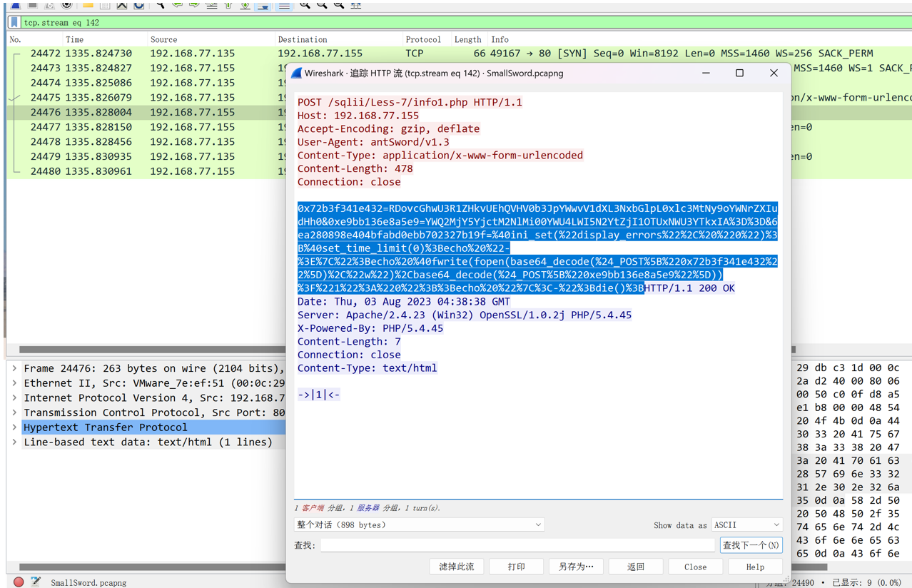Screen dimensions: 912x588
Task: Maximize the follow HTTP stream dialog
Action: 739,73
